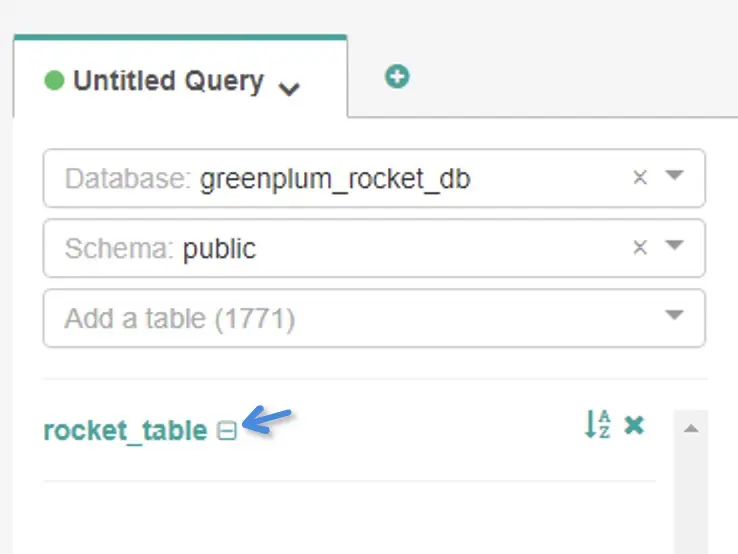738x554 pixels.
Task: Switch to the Untitled Query tab
Action: pos(168,81)
